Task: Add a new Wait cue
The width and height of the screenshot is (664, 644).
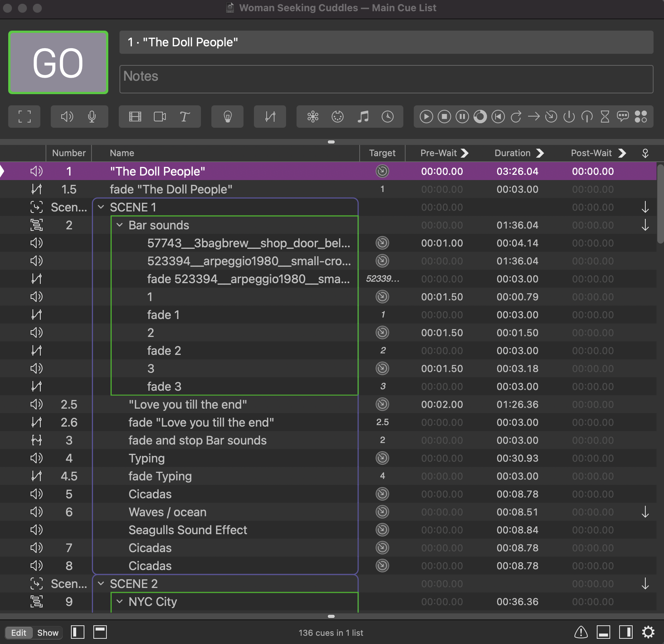Action: point(605,117)
